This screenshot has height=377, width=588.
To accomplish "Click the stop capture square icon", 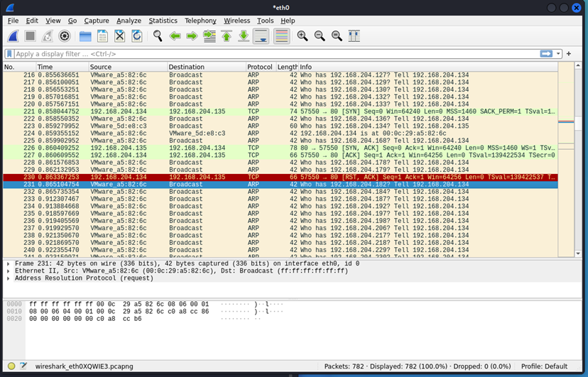I will tap(30, 36).
